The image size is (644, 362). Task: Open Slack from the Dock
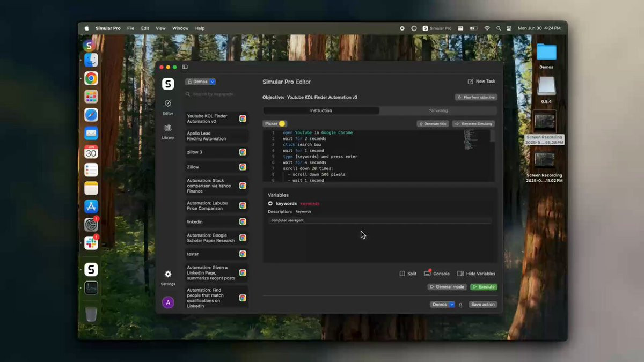(91, 243)
